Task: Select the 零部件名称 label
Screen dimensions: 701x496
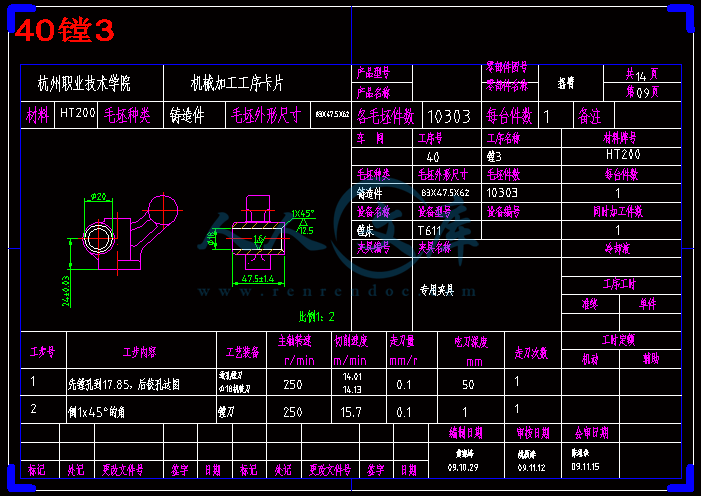Action: pos(507,85)
